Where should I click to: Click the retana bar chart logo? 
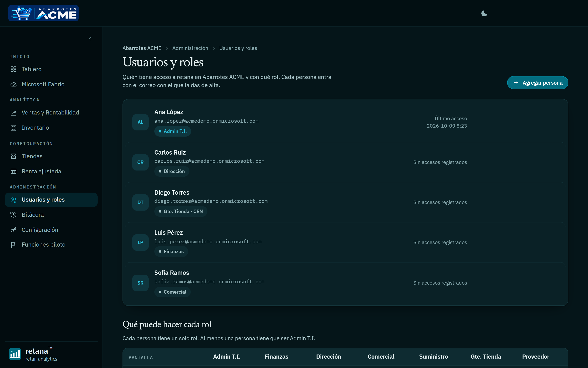tap(15, 354)
